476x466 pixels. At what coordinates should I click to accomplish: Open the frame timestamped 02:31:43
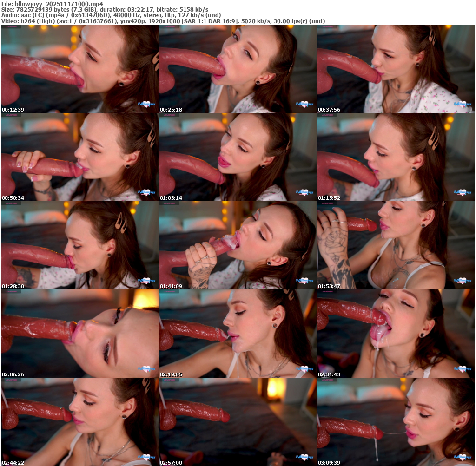coord(396,333)
